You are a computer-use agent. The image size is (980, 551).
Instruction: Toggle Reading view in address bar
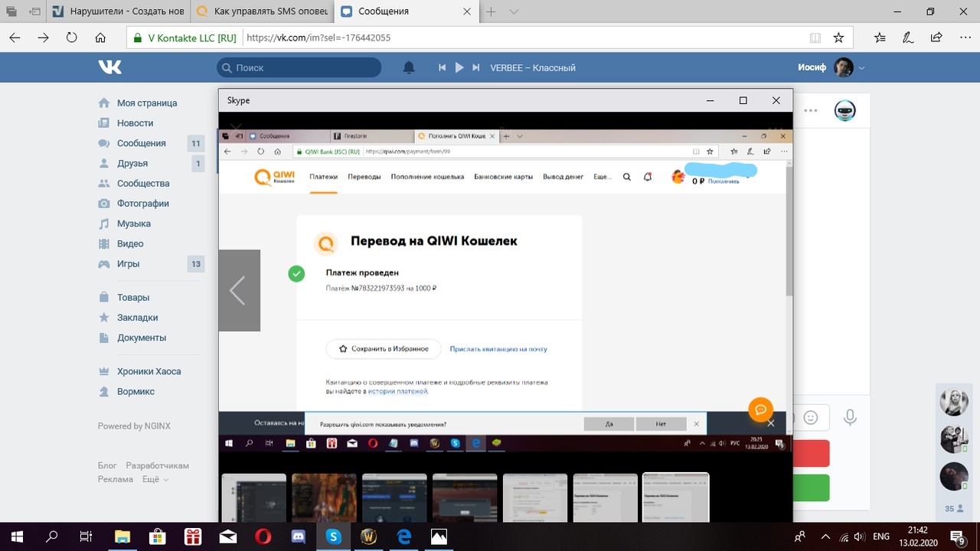coord(815,37)
